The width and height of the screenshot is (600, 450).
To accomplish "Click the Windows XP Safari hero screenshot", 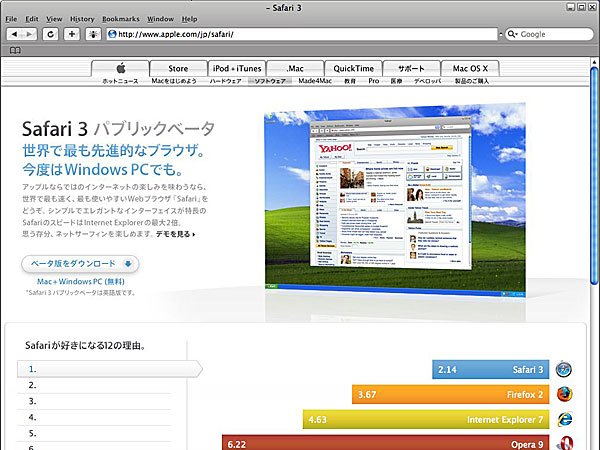I will click(395, 202).
